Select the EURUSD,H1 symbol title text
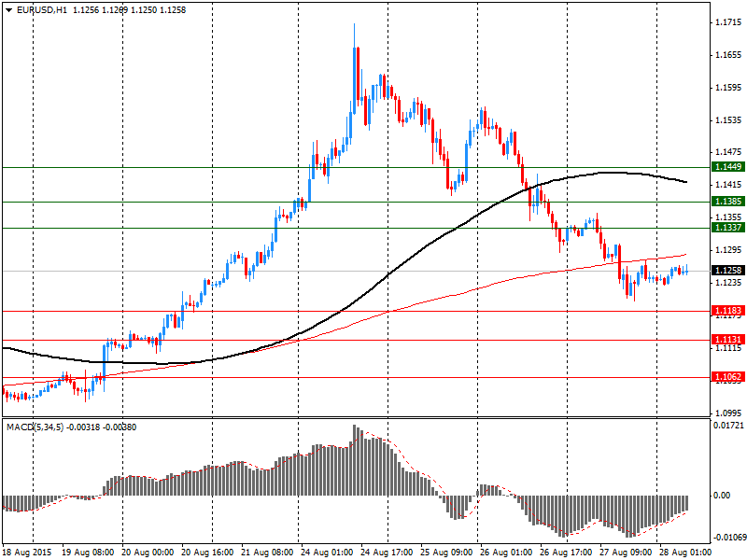This screenshot has width=747, height=560. click(x=41, y=10)
